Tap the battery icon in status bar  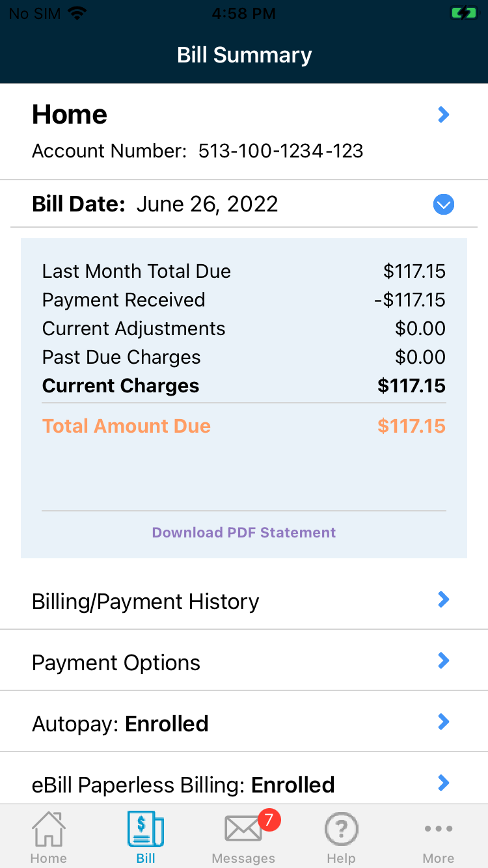tap(463, 14)
